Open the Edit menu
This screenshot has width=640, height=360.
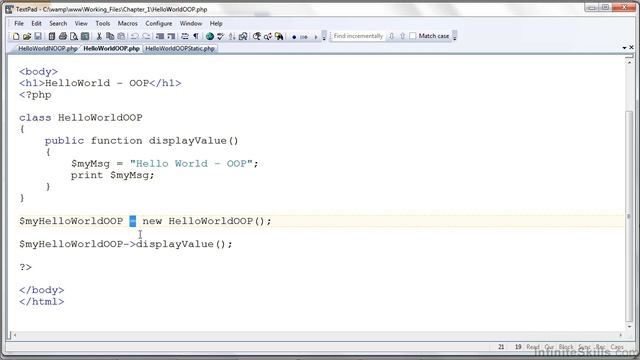[36, 23]
